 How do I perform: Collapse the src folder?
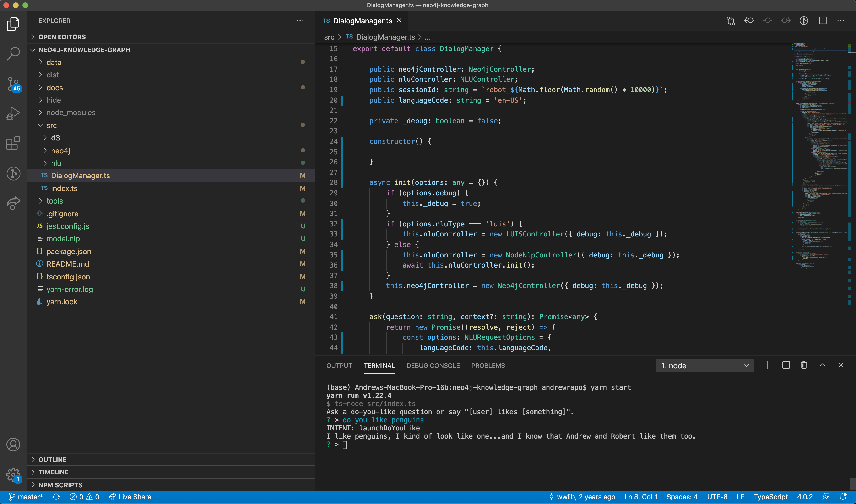pyautogui.click(x=171, y=125)
